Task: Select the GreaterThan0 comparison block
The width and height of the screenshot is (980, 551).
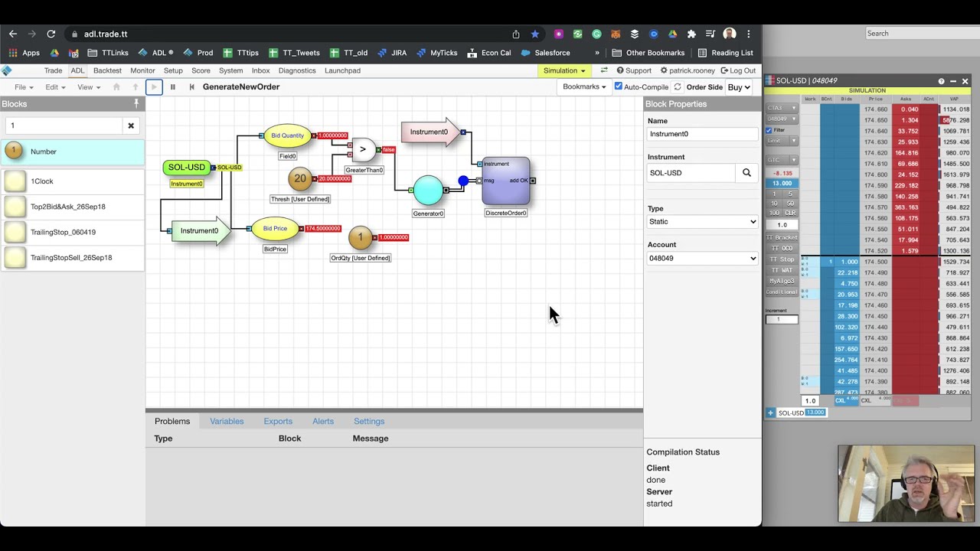Action: point(363,149)
